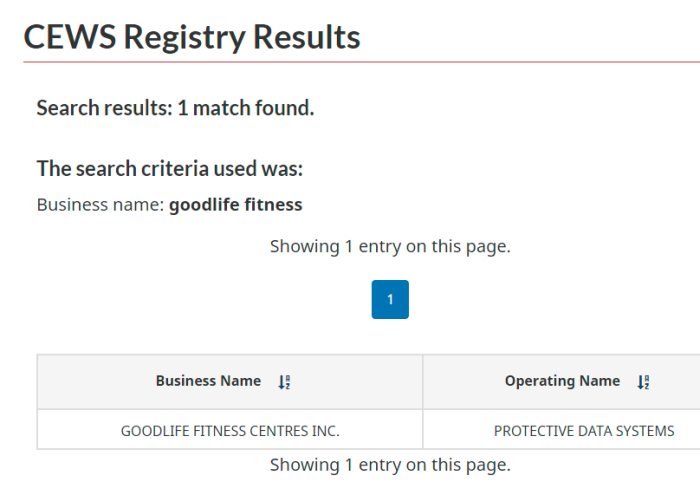Click the Business Name column header text
Image resolution: width=700 pixels, height=482 pixels.
208,381
